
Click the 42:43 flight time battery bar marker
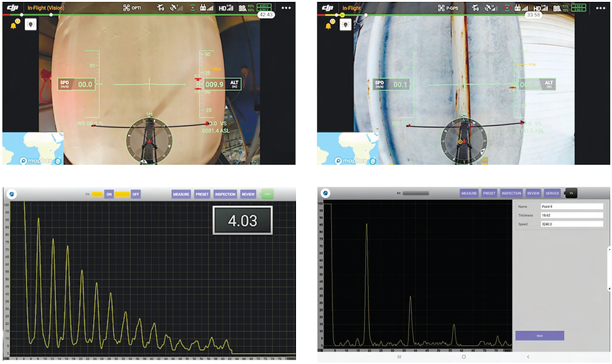tap(266, 15)
